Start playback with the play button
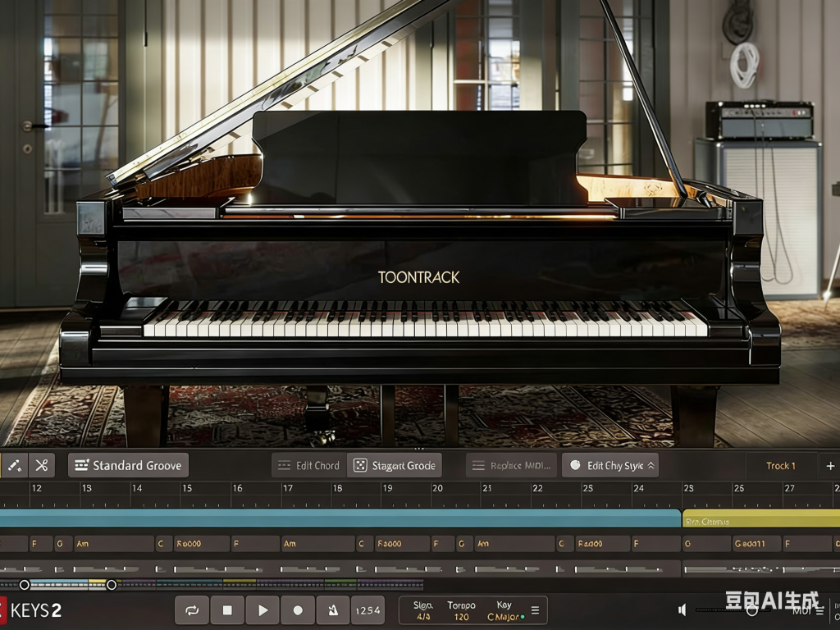 (262, 610)
